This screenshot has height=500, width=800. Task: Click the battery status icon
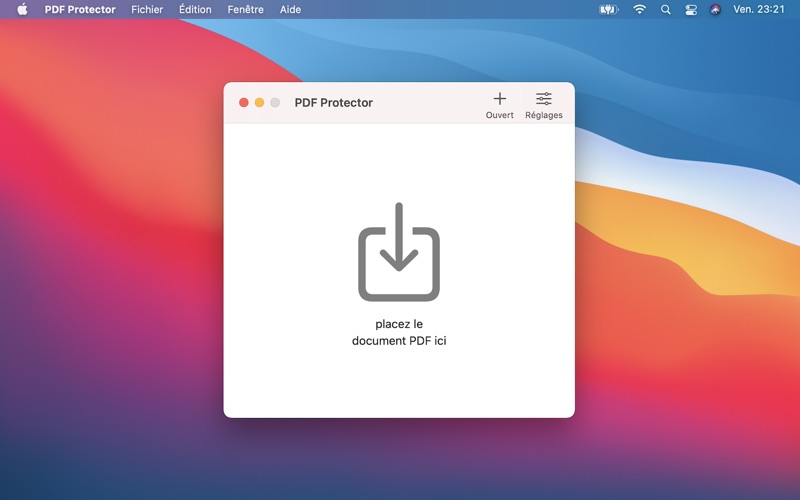point(608,9)
